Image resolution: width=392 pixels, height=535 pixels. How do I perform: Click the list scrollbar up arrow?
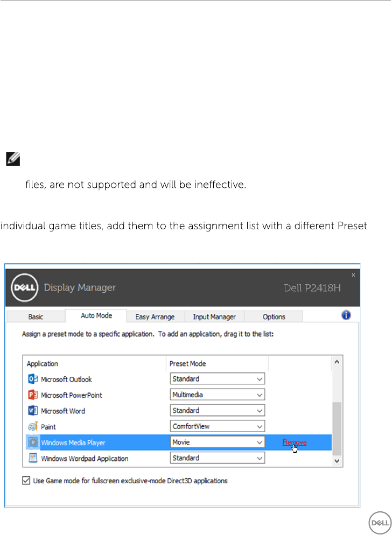337,362
